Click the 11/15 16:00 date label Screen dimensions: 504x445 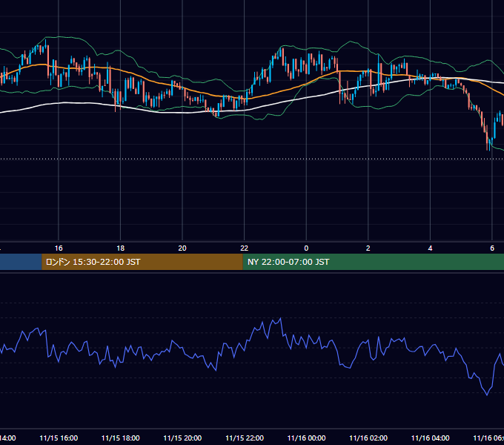click(x=59, y=438)
